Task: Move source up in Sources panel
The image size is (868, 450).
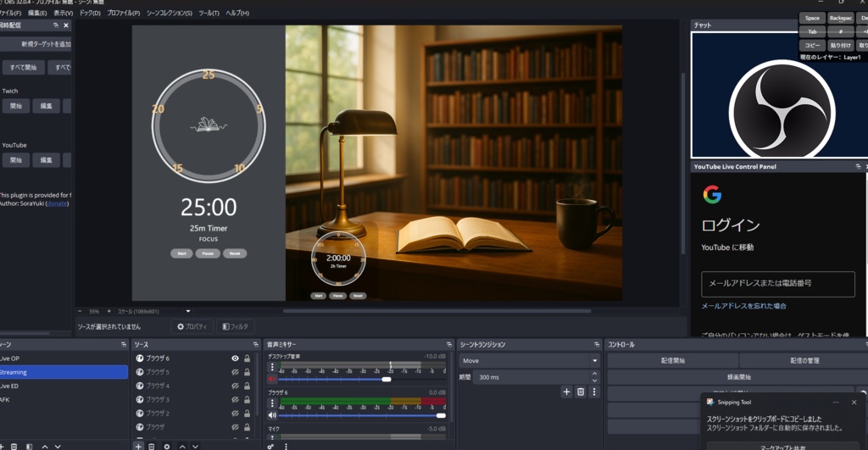Action: pos(182,446)
